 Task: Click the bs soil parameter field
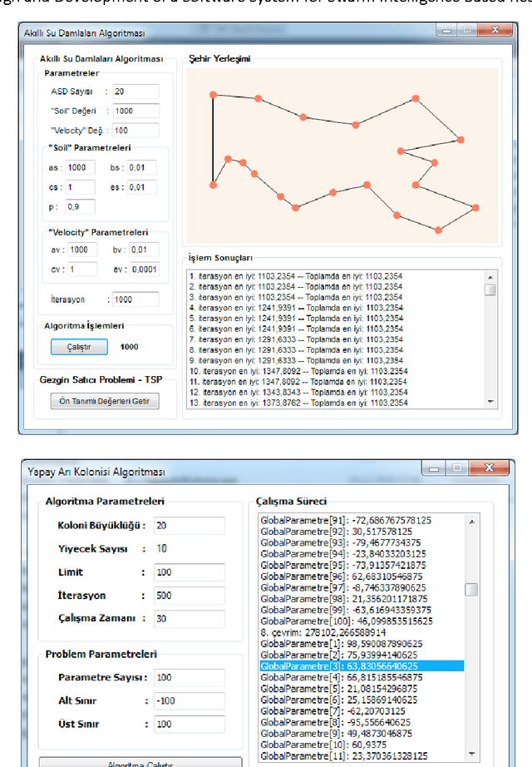tap(142, 167)
